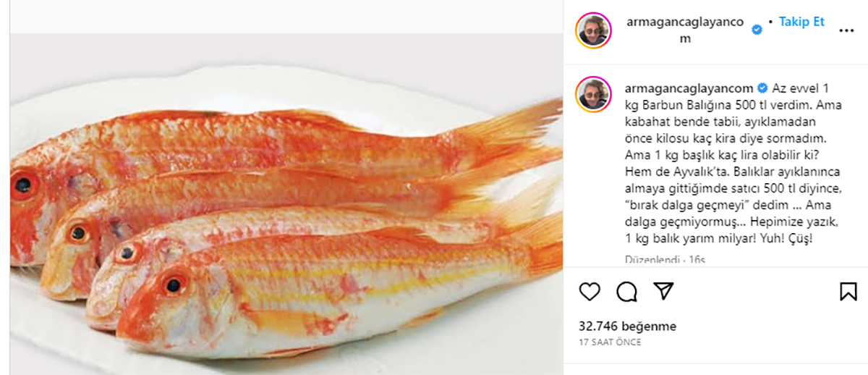View who liked via 32.746 beğenme

point(628,326)
